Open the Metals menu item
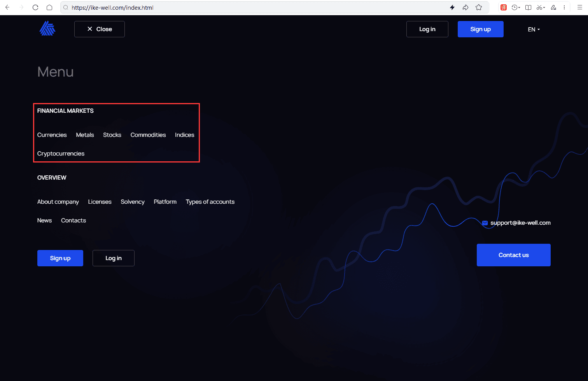This screenshot has width=588, height=381. pos(85,135)
